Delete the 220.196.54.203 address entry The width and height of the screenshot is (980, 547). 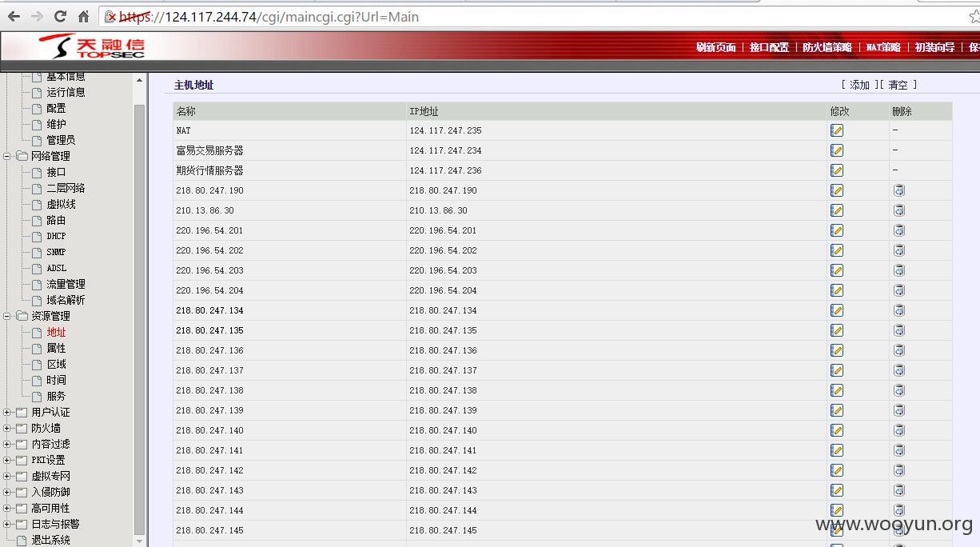(x=899, y=270)
